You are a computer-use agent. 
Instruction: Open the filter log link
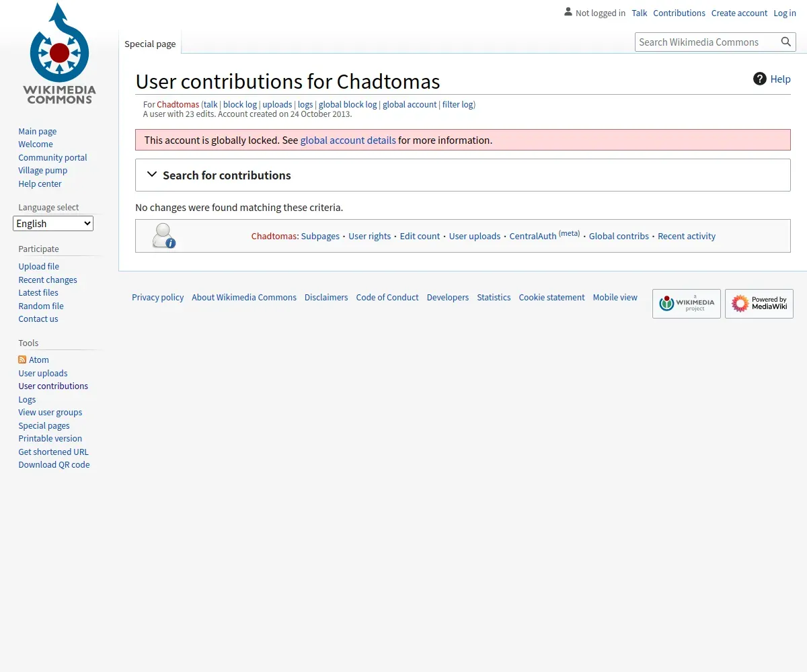pyautogui.click(x=457, y=104)
